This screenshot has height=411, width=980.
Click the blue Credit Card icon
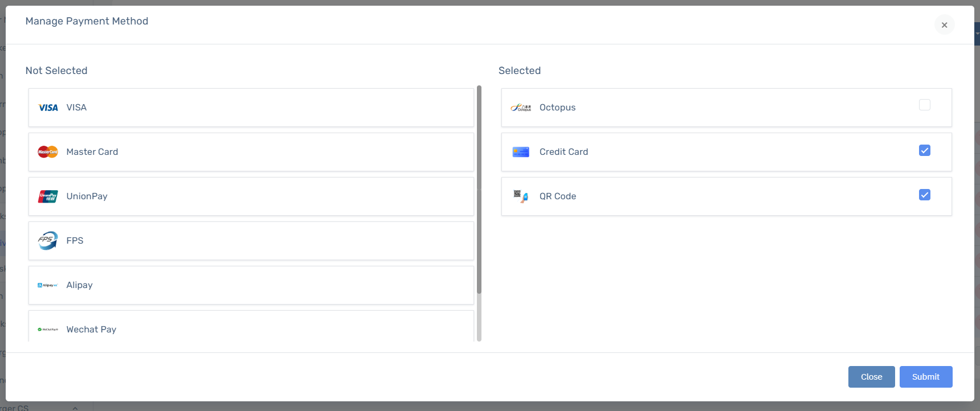(x=521, y=152)
